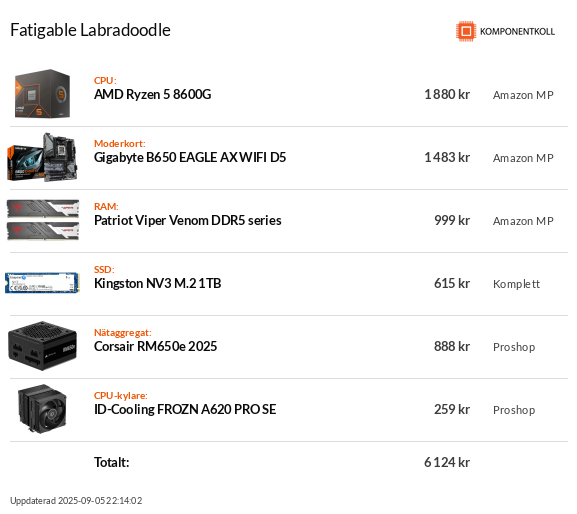Open the AMD Ryzen 5 8600G box image
The height and width of the screenshot is (514, 577).
click(x=42, y=94)
